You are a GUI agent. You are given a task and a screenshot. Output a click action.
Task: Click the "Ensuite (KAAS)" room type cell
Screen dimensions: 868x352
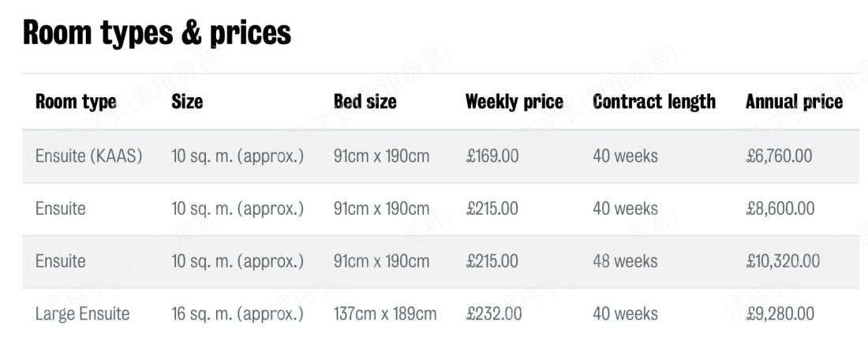click(88, 156)
